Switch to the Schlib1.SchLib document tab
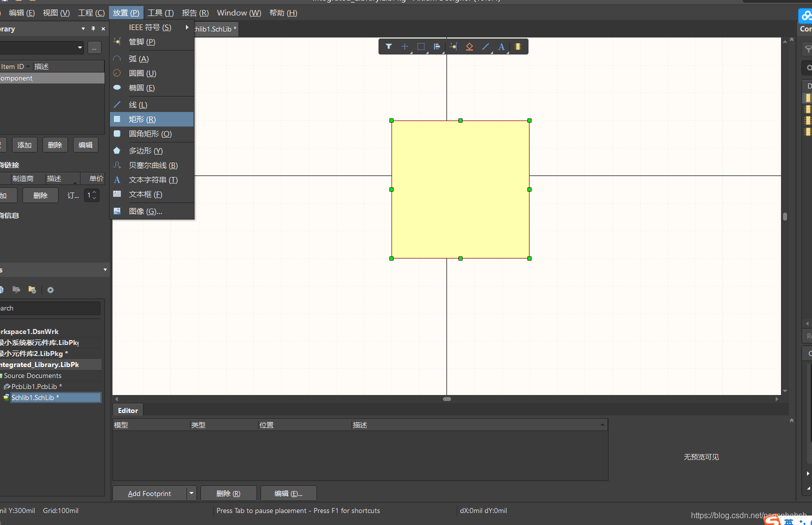 pyautogui.click(x=215, y=29)
